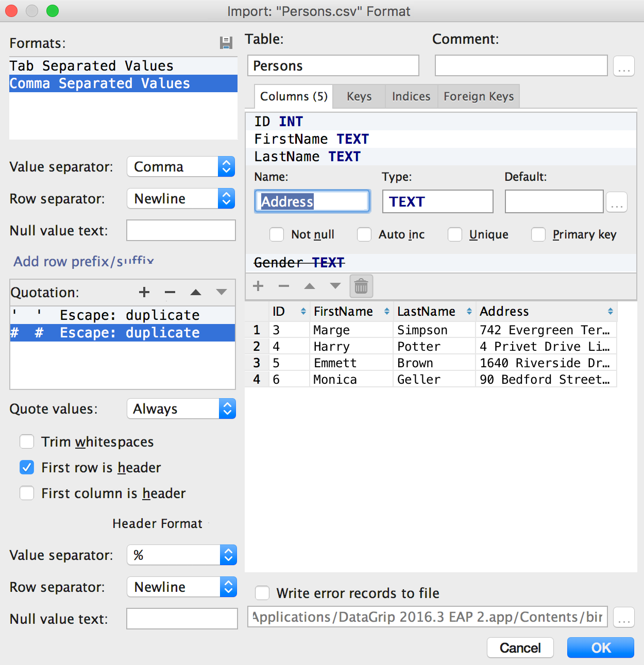The height and width of the screenshot is (665, 644).
Task: Remove quotation with minus icon
Action: tap(170, 292)
